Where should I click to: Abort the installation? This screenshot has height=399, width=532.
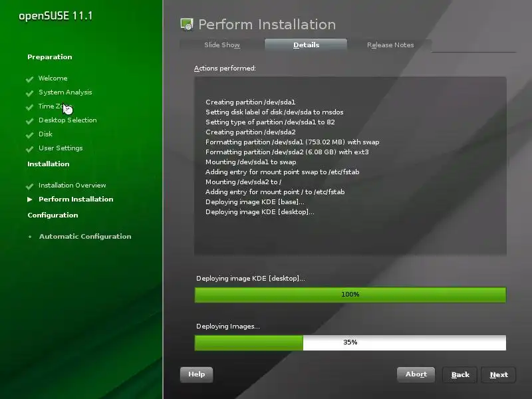point(416,374)
